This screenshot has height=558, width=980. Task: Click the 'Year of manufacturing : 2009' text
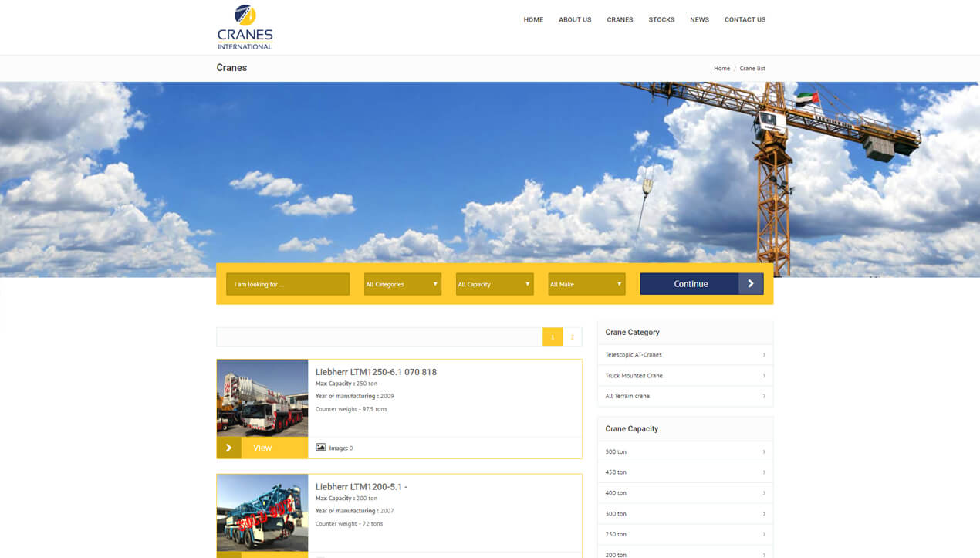pyautogui.click(x=354, y=396)
